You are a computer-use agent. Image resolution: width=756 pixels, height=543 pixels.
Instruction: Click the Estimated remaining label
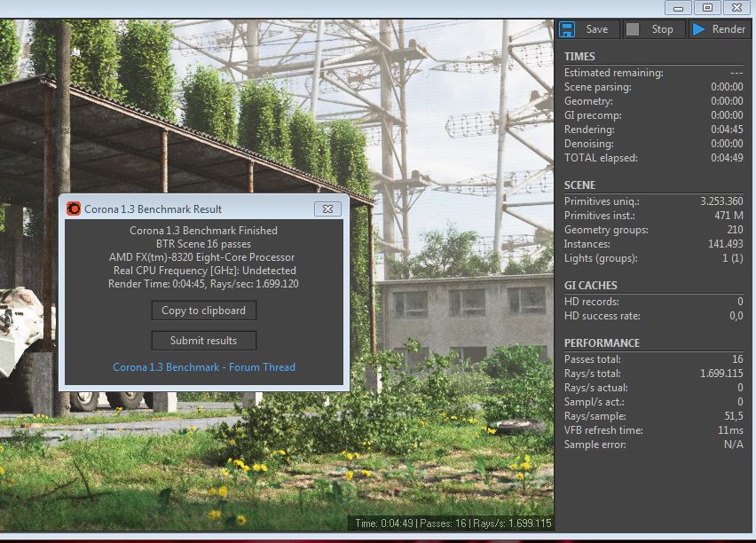coord(613,73)
